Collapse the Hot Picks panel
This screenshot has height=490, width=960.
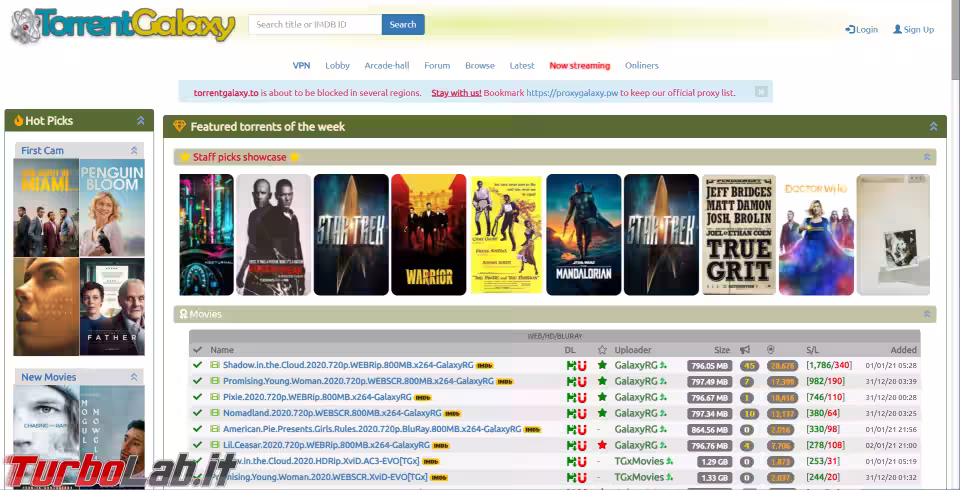[x=141, y=121]
